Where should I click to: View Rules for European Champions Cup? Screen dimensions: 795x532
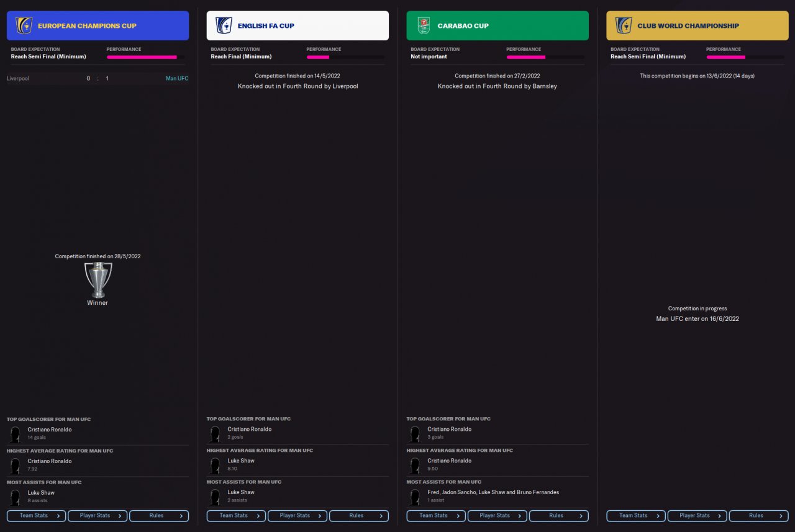pyautogui.click(x=159, y=516)
